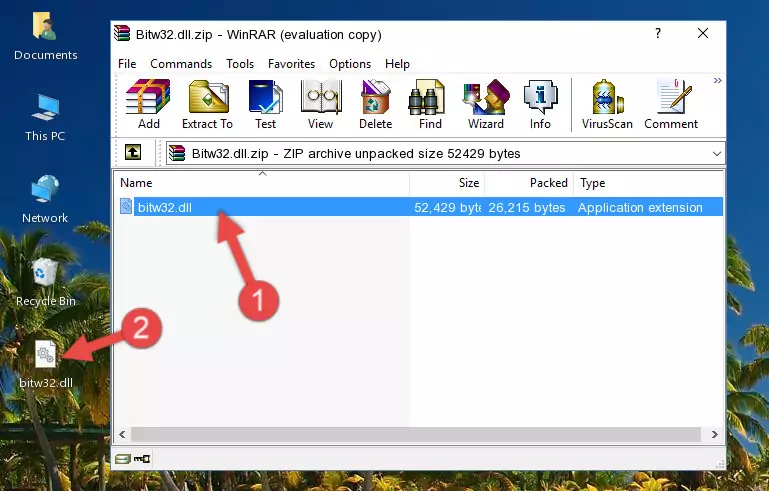
Task: Select the bitw32.dll file row
Action: [x=420, y=207]
